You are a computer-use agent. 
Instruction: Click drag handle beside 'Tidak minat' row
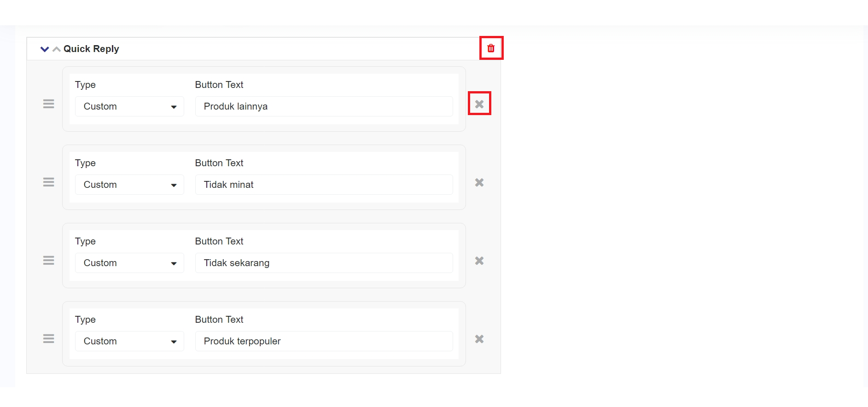(x=48, y=182)
